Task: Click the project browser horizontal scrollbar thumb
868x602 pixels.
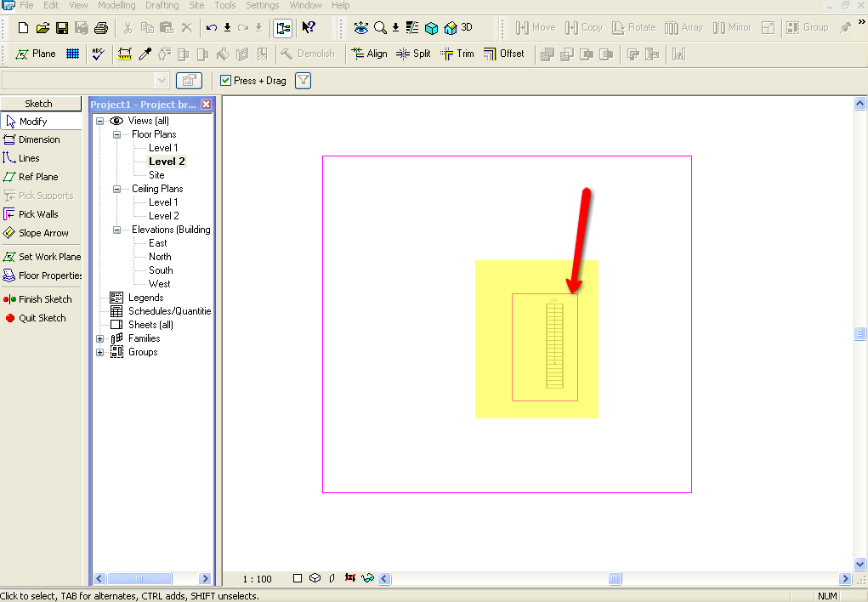Action: pyautogui.click(x=139, y=578)
